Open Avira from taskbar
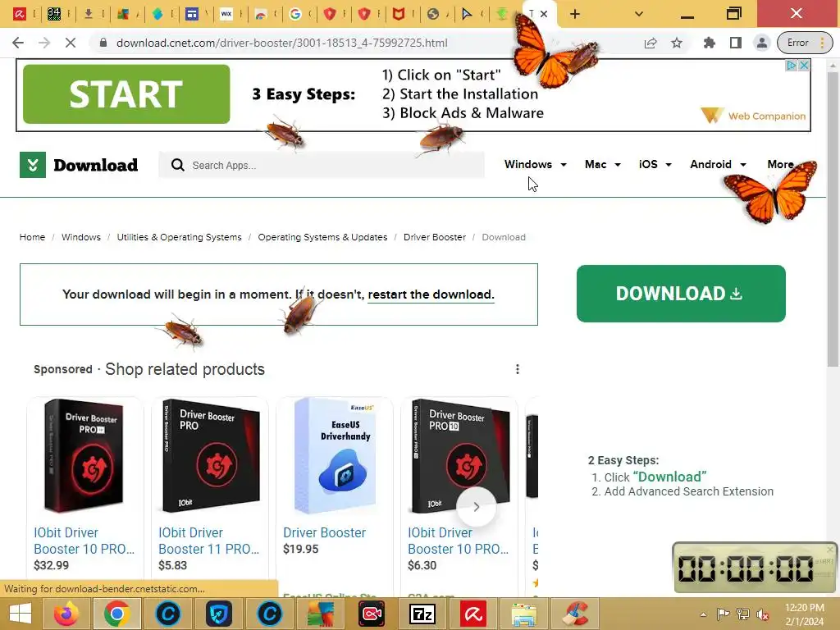840x630 pixels. point(473,614)
